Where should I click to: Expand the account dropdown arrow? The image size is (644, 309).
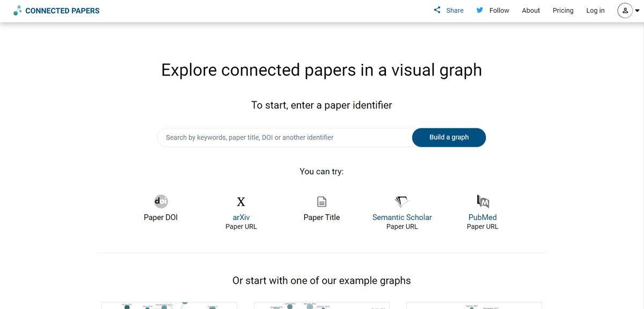[637, 10]
